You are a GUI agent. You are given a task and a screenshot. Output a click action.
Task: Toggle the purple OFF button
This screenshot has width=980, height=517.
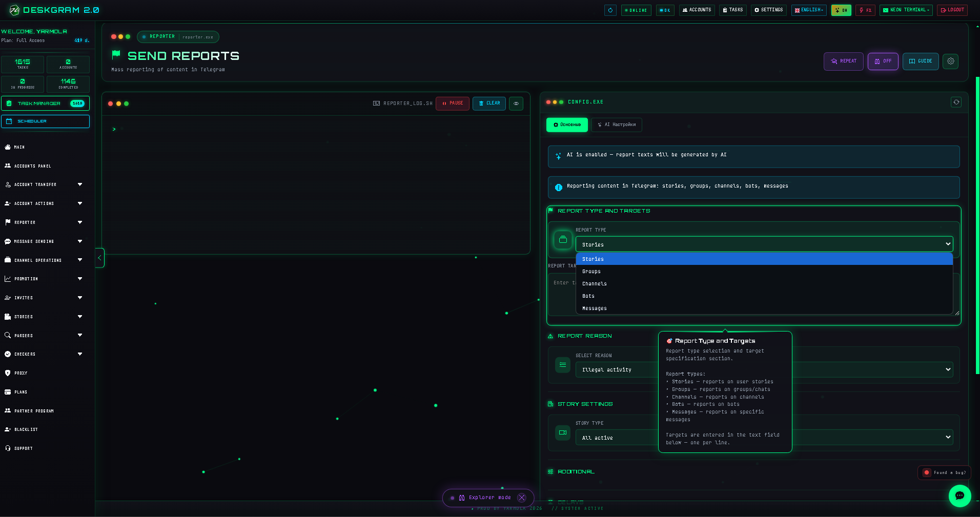click(883, 61)
